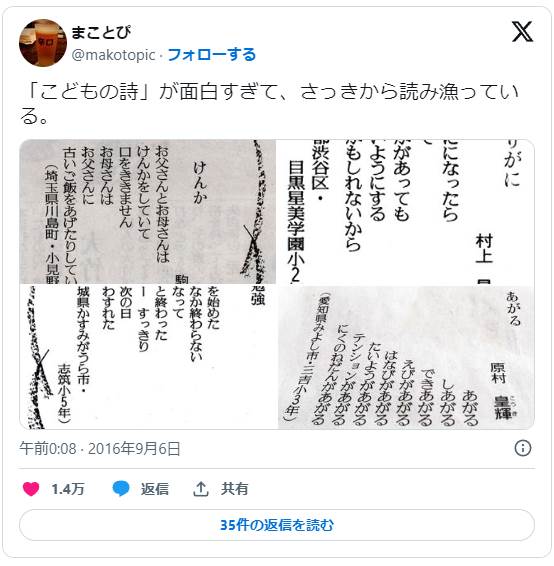Click the dot separator before フォローする
Image resolution: width=554 pixels, height=566 pixels.
point(161,56)
